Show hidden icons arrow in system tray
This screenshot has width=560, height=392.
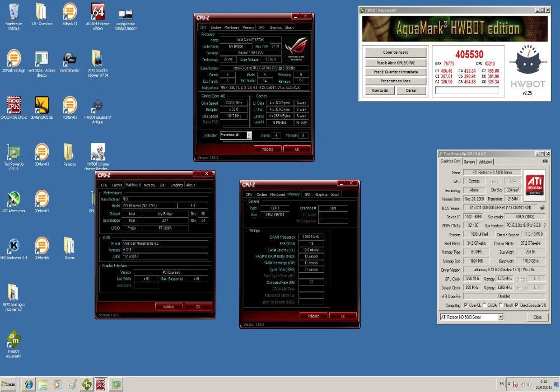(509, 384)
